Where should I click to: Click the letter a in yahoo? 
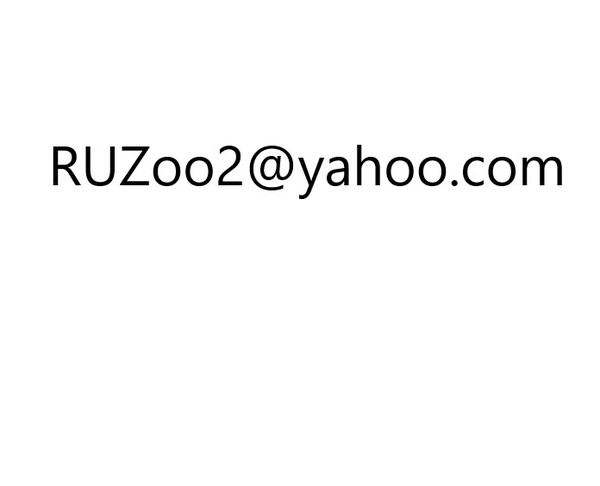point(338,171)
